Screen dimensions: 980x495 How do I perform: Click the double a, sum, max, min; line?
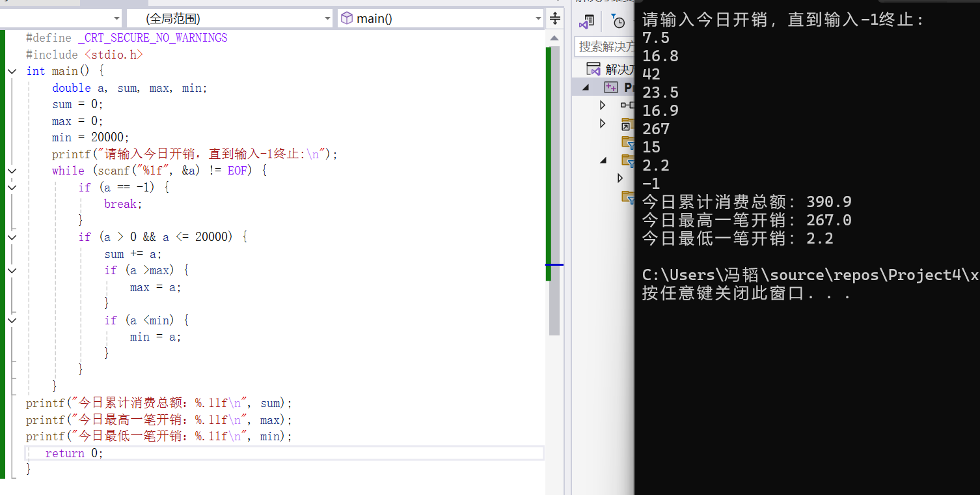129,88
